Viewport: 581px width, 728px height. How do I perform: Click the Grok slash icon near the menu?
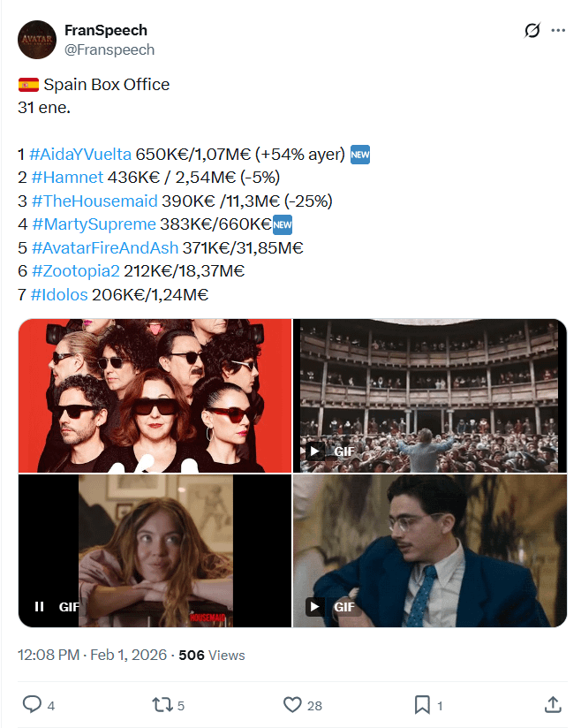tap(532, 30)
